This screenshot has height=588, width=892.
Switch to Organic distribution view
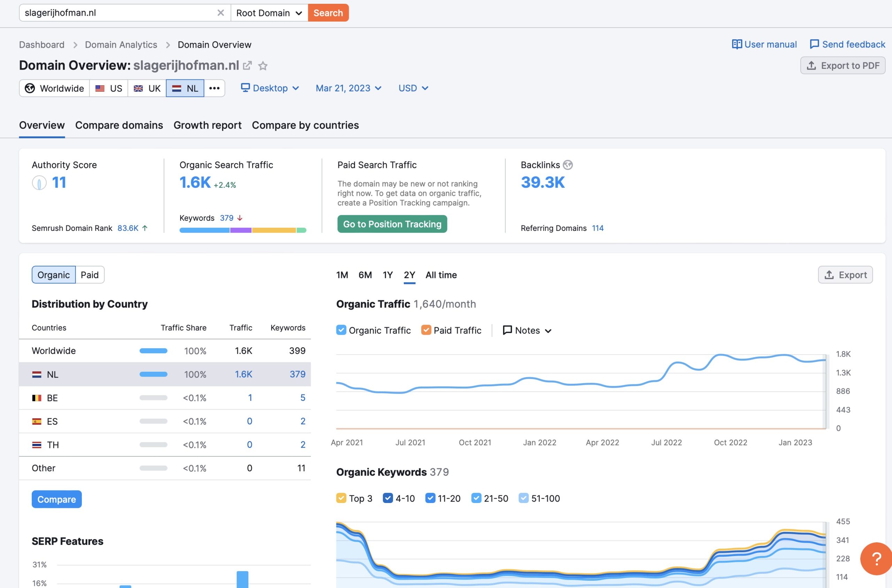(54, 275)
